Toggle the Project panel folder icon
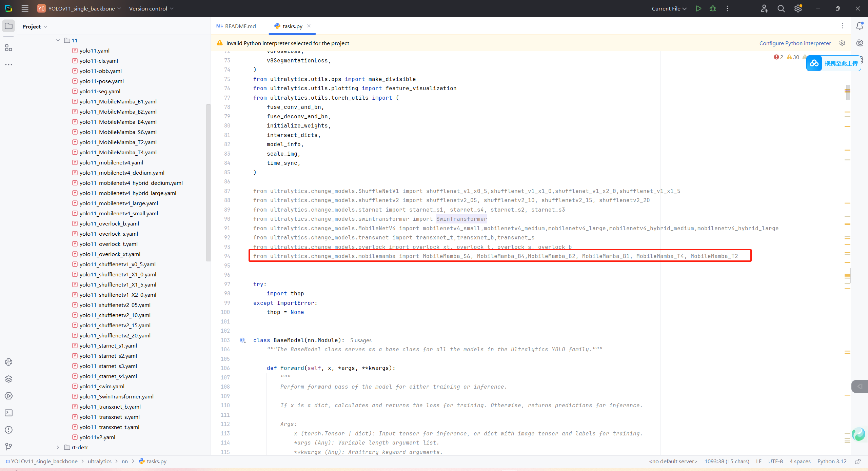Screen dimensions: 868x471 tap(8, 26)
